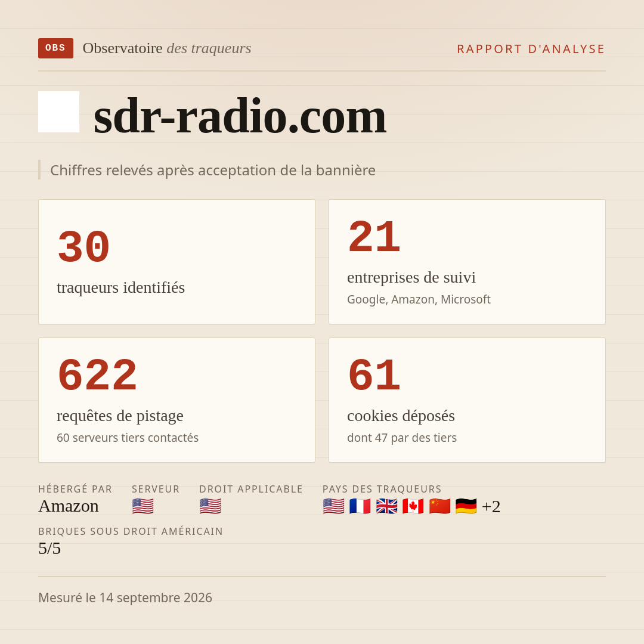Click the +2 more countries indicator

(491, 506)
